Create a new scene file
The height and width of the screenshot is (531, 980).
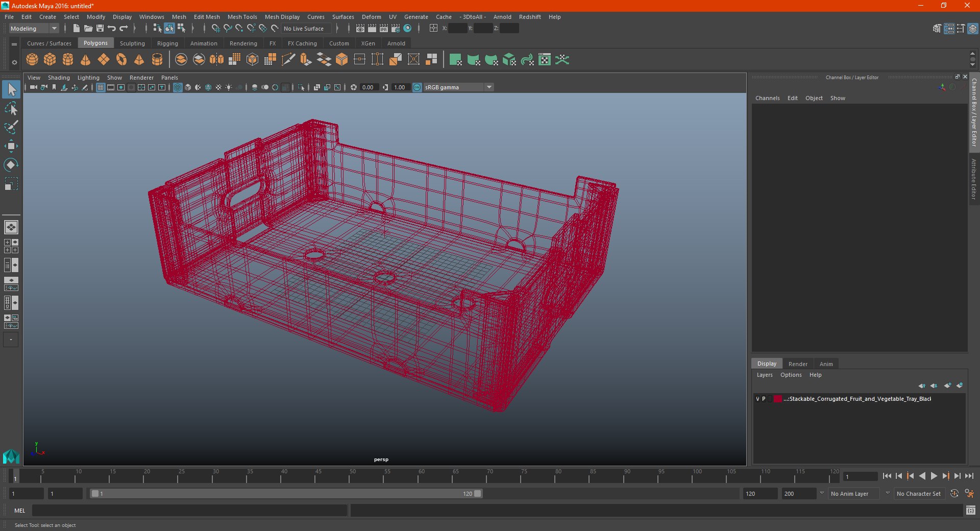click(76, 29)
